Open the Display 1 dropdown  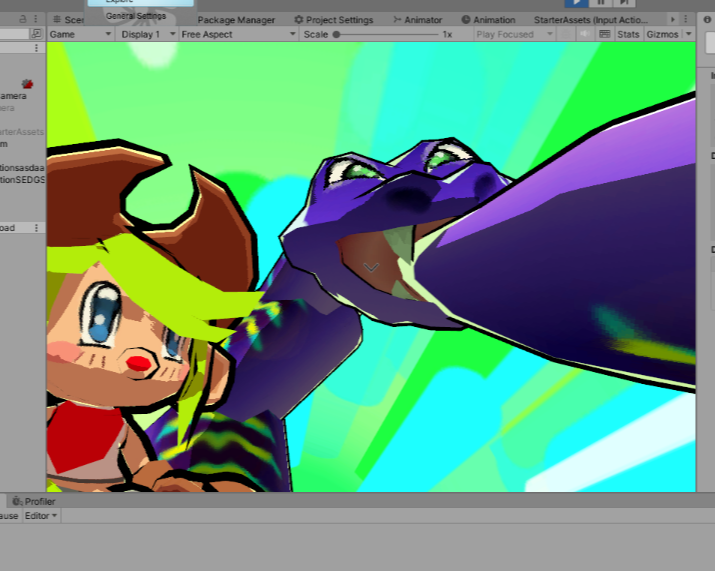pyautogui.click(x=145, y=34)
